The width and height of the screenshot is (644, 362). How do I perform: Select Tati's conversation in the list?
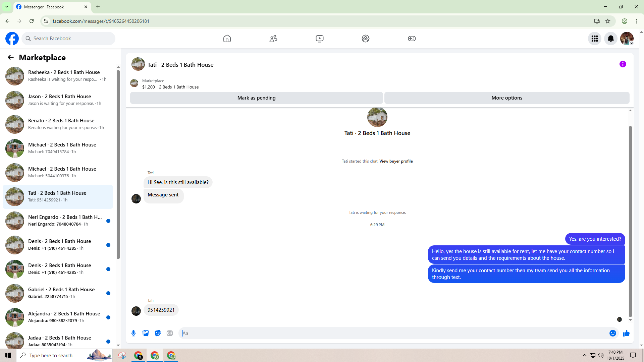tap(58, 196)
